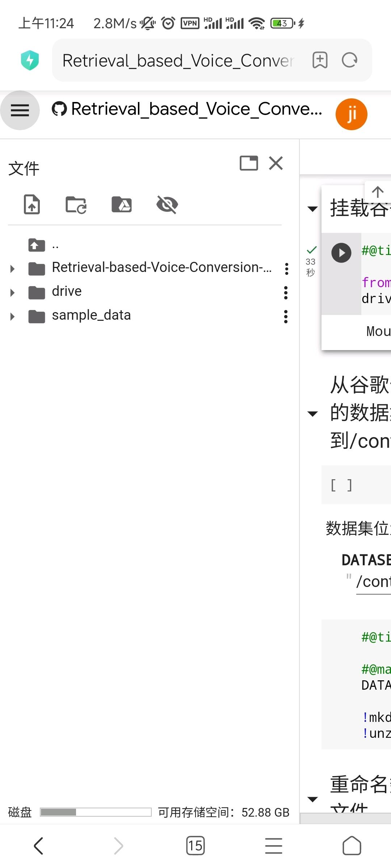The image size is (391, 868).
Task: Open more options for the drive folder
Action: (286, 293)
